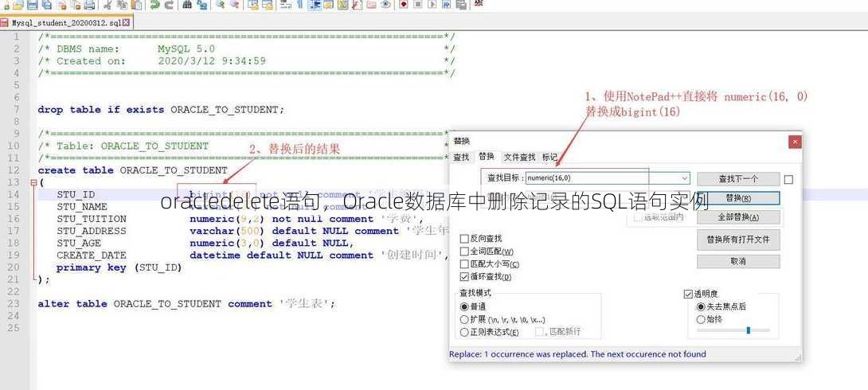Uncheck the 循环查找(D) checkbox

(464, 277)
